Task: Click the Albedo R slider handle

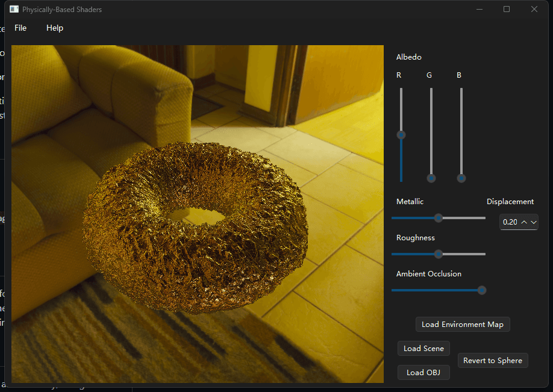Action: [x=401, y=135]
